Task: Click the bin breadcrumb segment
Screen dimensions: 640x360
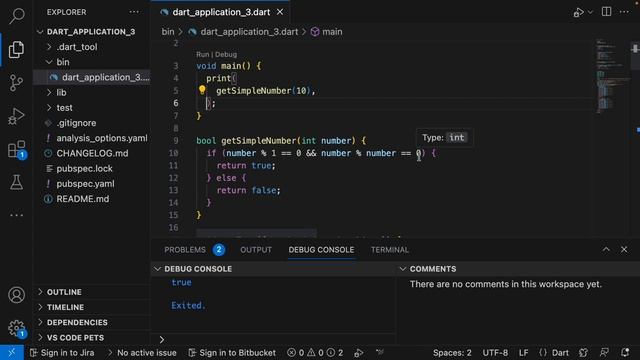Action: tap(168, 32)
